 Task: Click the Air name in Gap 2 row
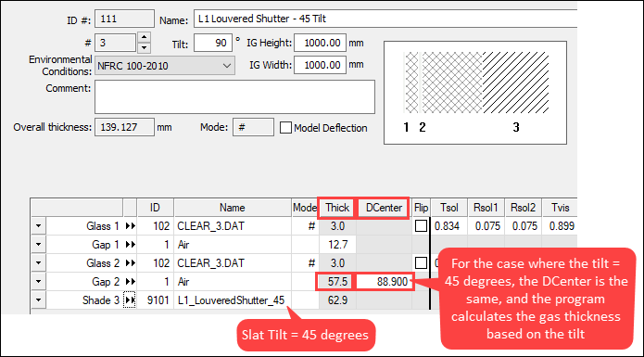[x=183, y=282]
